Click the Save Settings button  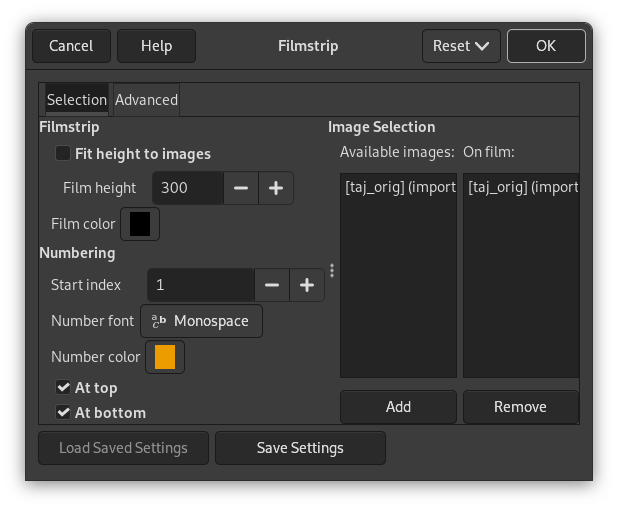(x=300, y=448)
